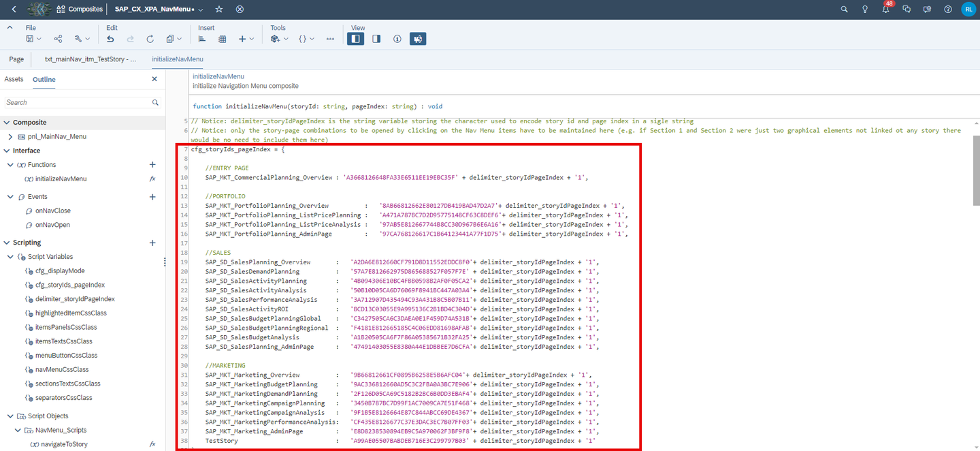980x451 pixels.
Task: Toggle the left side panel view button
Action: 355,39
